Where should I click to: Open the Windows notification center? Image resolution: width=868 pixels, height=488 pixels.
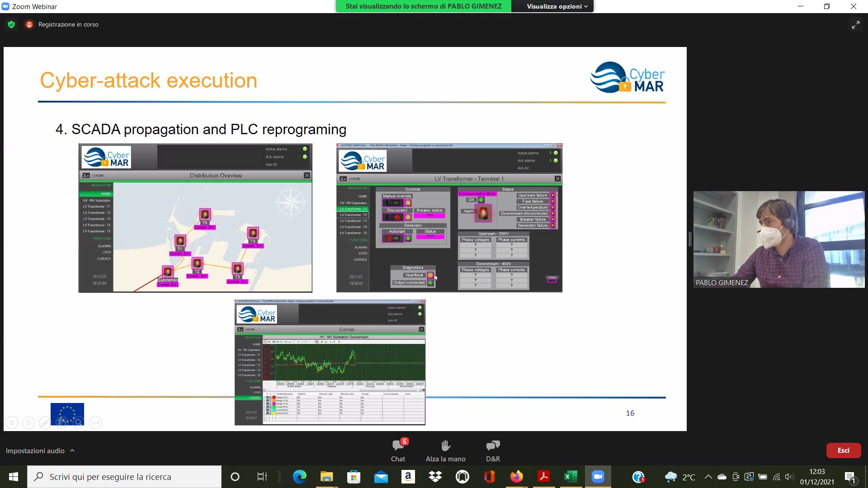[850, 477]
